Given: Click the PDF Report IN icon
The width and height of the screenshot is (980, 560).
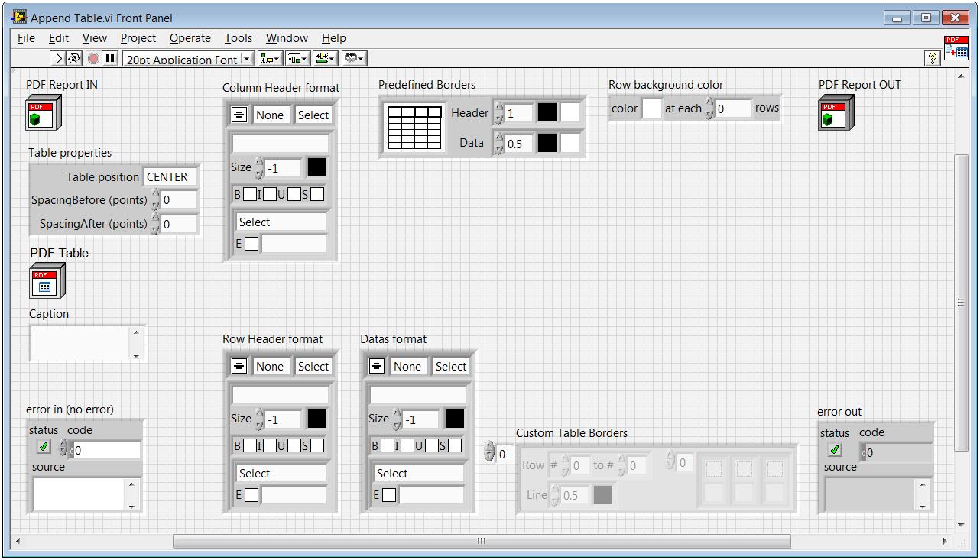Looking at the screenshot, I should pyautogui.click(x=43, y=113).
